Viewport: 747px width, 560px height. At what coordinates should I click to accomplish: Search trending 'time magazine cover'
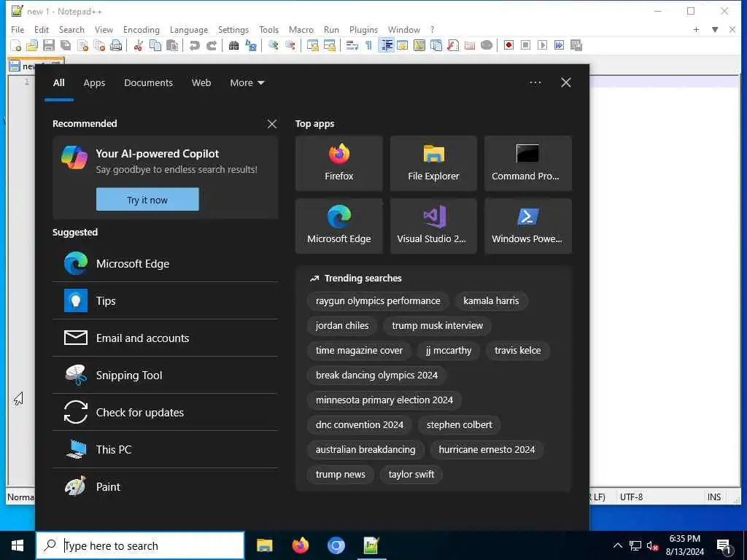pos(359,351)
